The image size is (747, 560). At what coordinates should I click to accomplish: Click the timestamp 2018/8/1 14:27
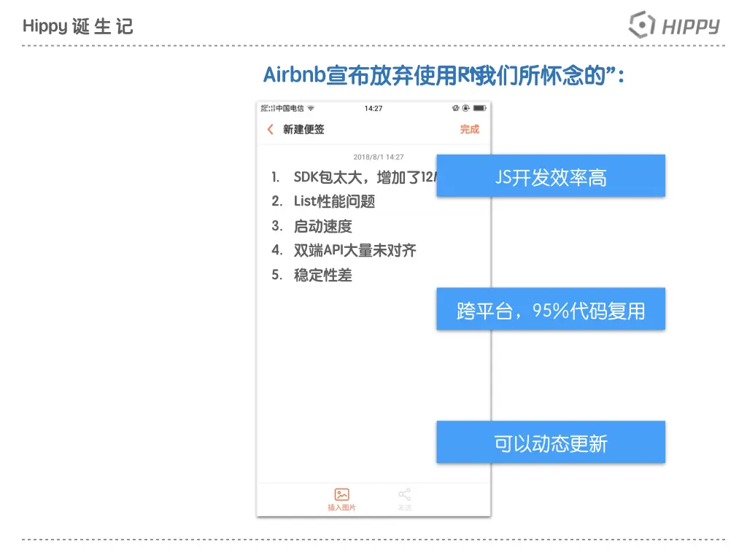379,157
